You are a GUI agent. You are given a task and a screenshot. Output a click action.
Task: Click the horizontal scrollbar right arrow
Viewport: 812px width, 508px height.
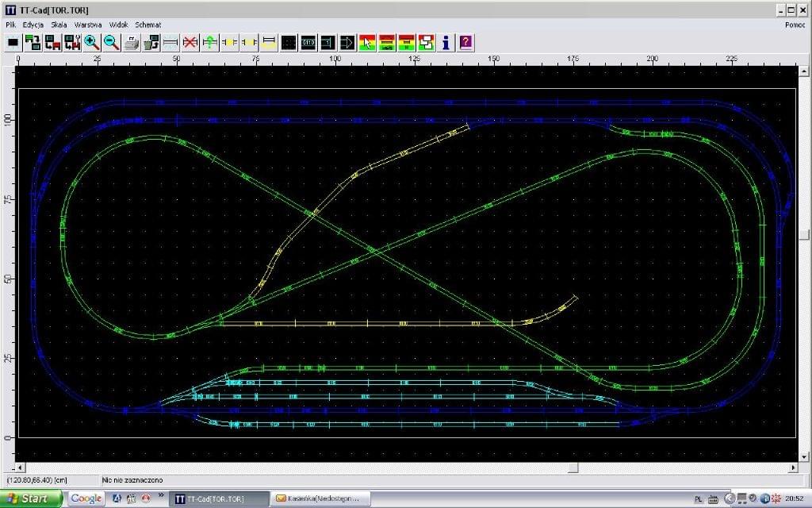(793, 468)
